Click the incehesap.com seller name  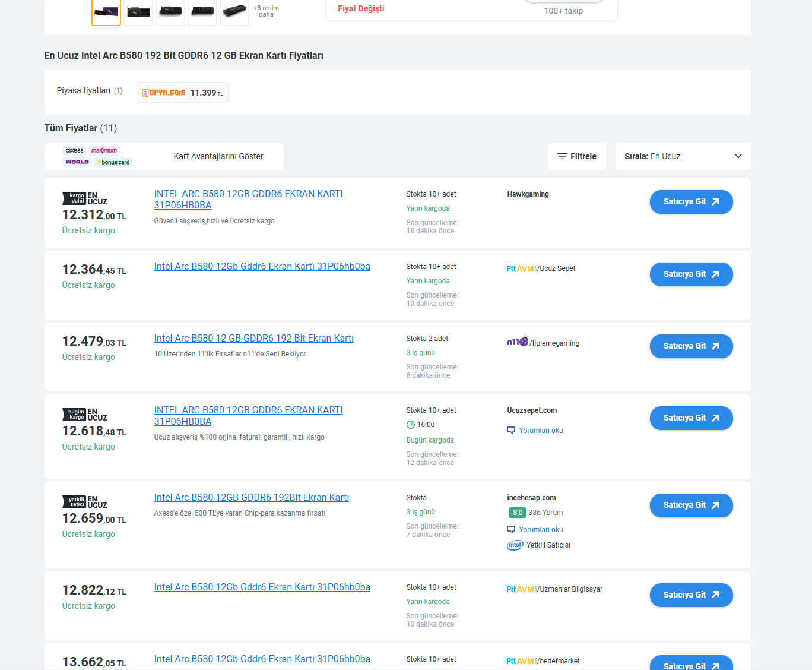pos(531,498)
